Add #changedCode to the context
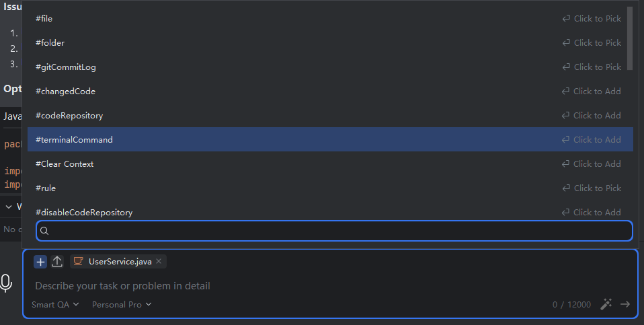Screen dimensions: 644x325 coord(65,92)
